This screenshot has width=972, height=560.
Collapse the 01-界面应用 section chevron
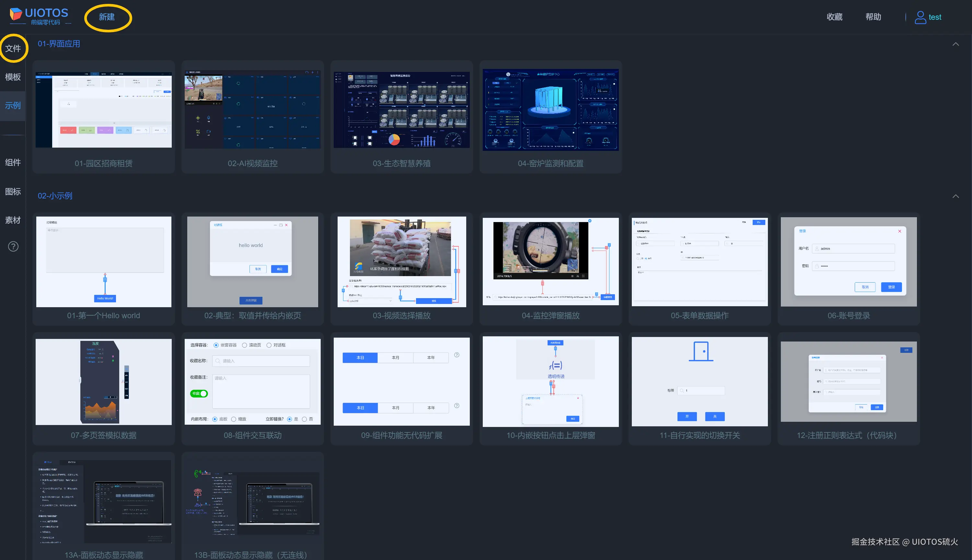[x=955, y=44]
